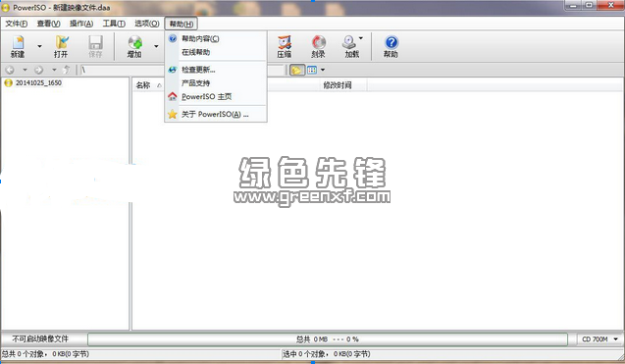The width and height of the screenshot is (625, 364).
Task: Select 产品支持 menu entry
Action: click(216, 83)
